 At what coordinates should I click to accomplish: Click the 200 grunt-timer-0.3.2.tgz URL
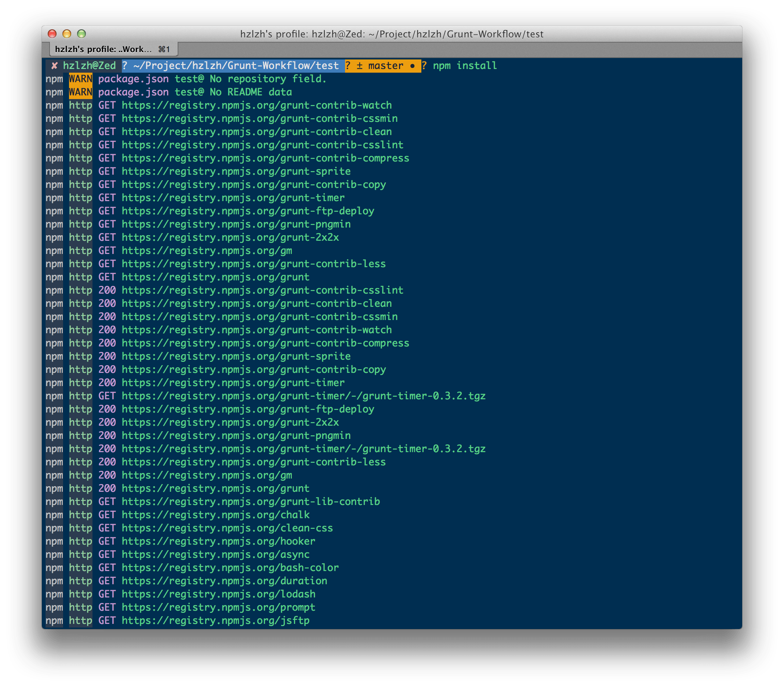[x=304, y=449]
